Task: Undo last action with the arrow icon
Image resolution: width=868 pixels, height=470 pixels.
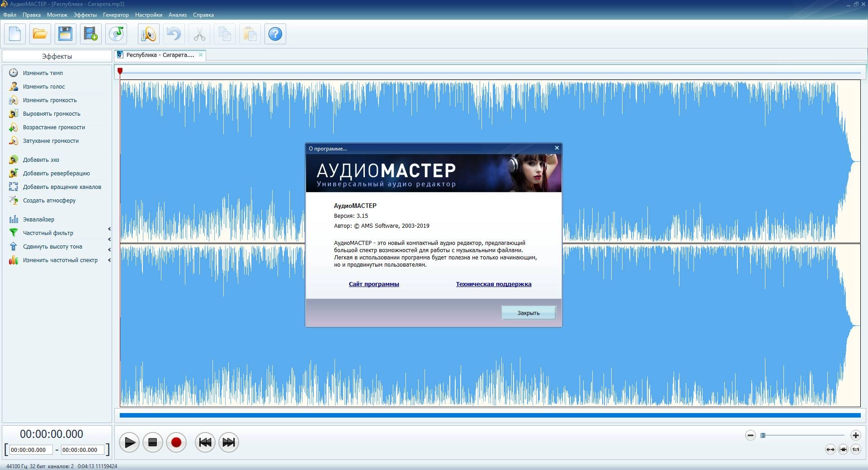Action: [174, 34]
